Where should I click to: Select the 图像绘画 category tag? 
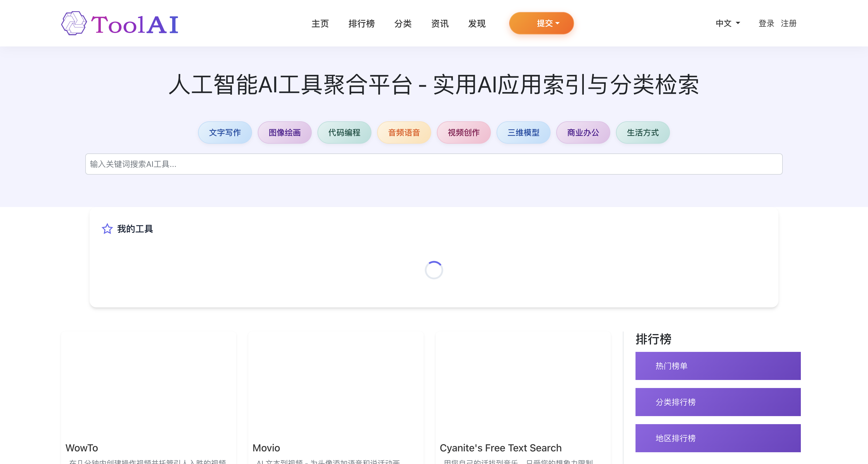coord(284,132)
